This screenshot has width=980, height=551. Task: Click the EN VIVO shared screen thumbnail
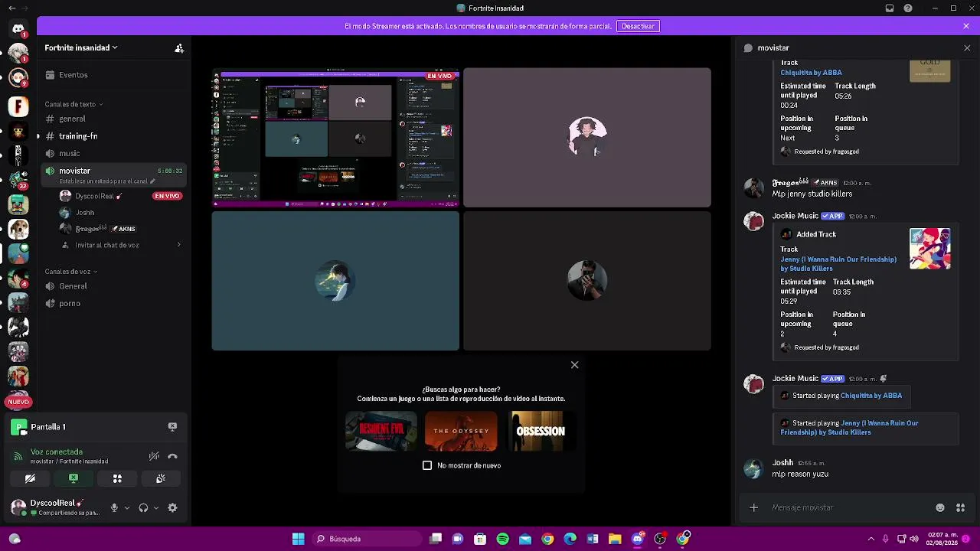click(335, 138)
